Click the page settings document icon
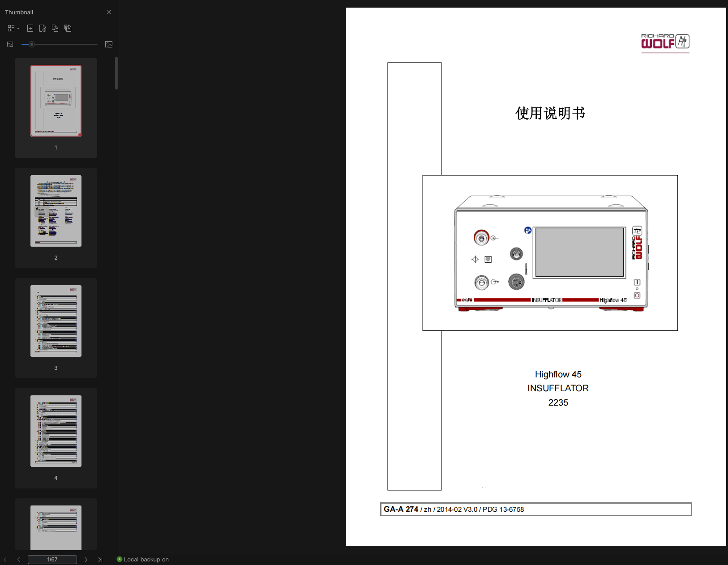The image size is (728, 565). (43, 28)
